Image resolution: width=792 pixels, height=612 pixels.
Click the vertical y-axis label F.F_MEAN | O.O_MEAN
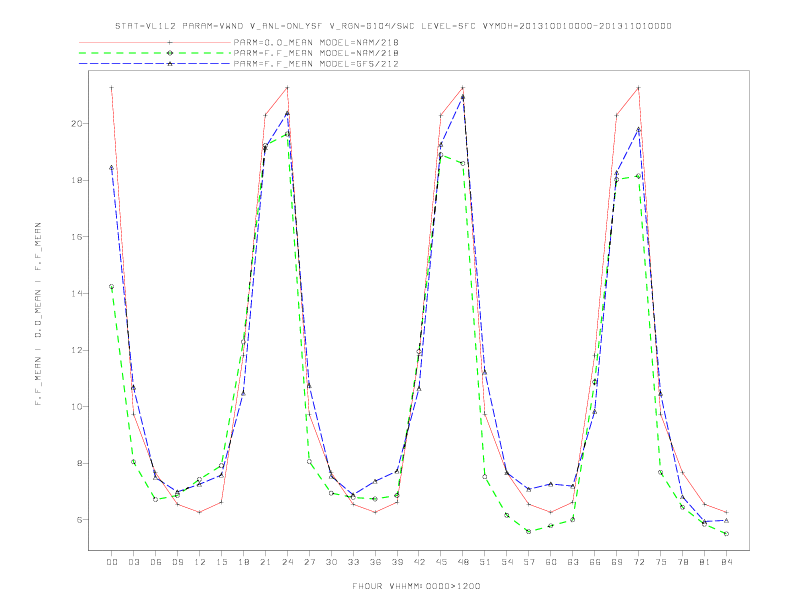tap(38, 314)
